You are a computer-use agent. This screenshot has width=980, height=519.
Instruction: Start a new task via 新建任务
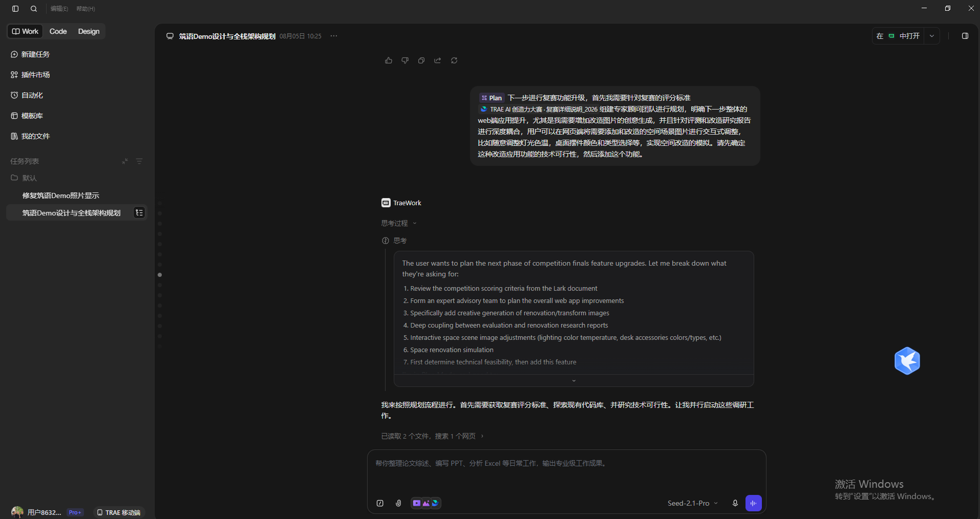click(x=31, y=54)
